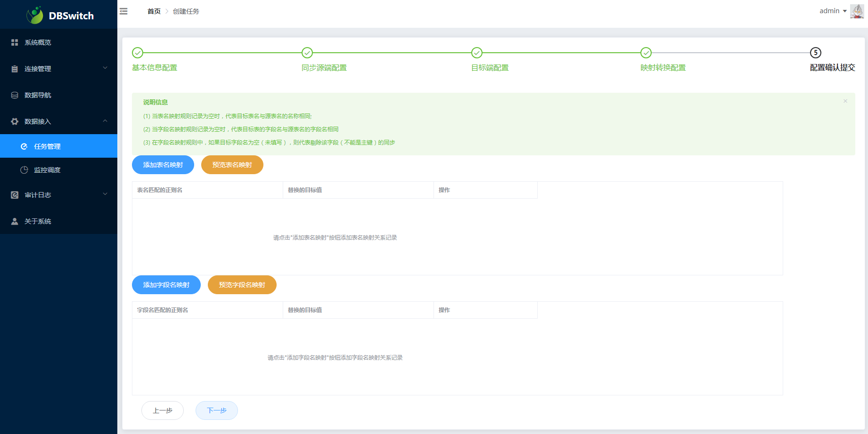Click the 基本信息配置 step checkmark

coord(138,53)
